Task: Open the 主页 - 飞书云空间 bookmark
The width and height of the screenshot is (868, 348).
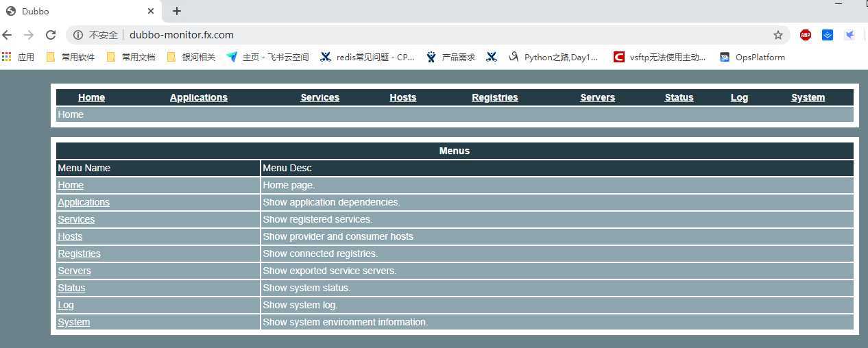Action: [267, 58]
